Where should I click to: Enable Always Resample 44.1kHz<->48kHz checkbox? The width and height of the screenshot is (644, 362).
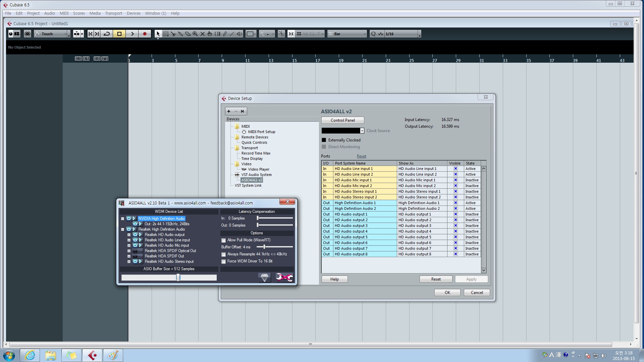point(223,254)
